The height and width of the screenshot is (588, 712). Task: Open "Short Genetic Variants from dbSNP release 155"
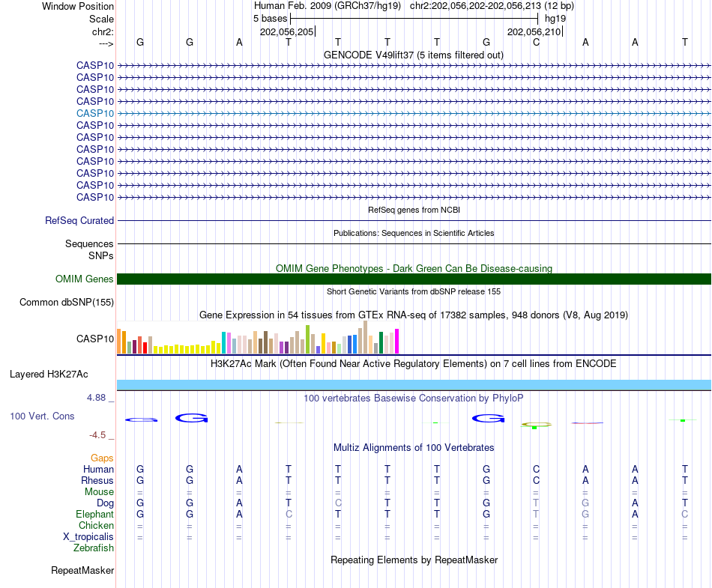coord(414,291)
